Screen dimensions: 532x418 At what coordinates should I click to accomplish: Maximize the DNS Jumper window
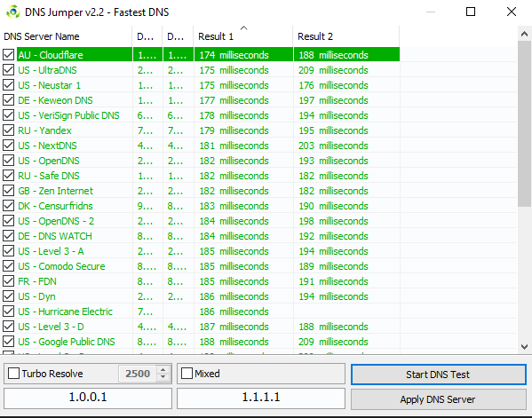471,12
